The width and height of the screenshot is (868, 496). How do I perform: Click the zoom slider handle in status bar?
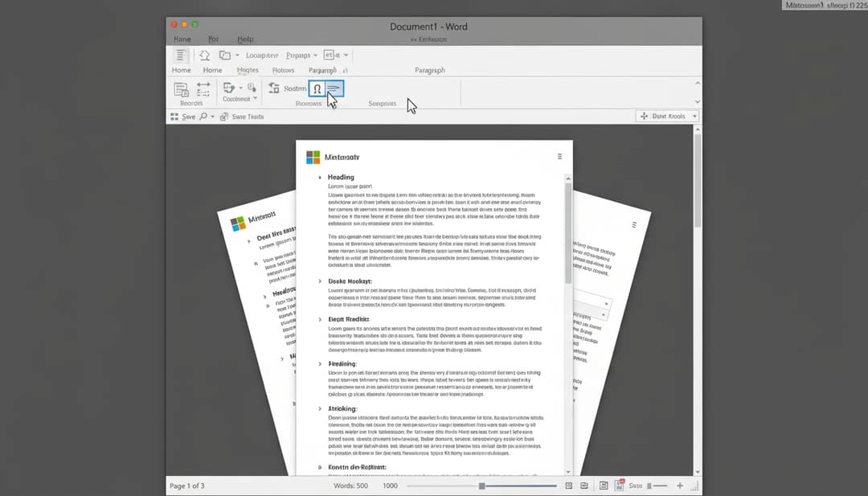point(481,486)
